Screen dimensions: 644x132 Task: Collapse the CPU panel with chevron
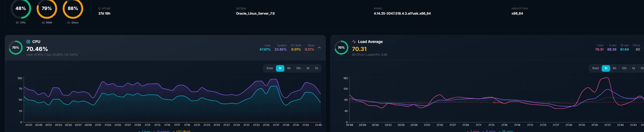pos(319,47)
